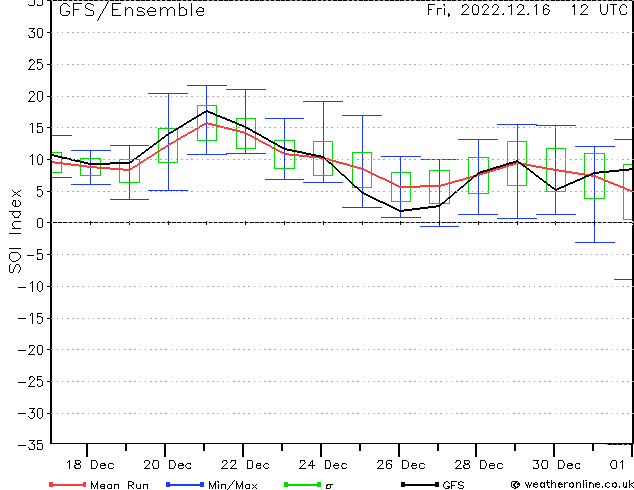Click the -25 y-axis value
This screenshot has height=490, width=634.
point(31,382)
